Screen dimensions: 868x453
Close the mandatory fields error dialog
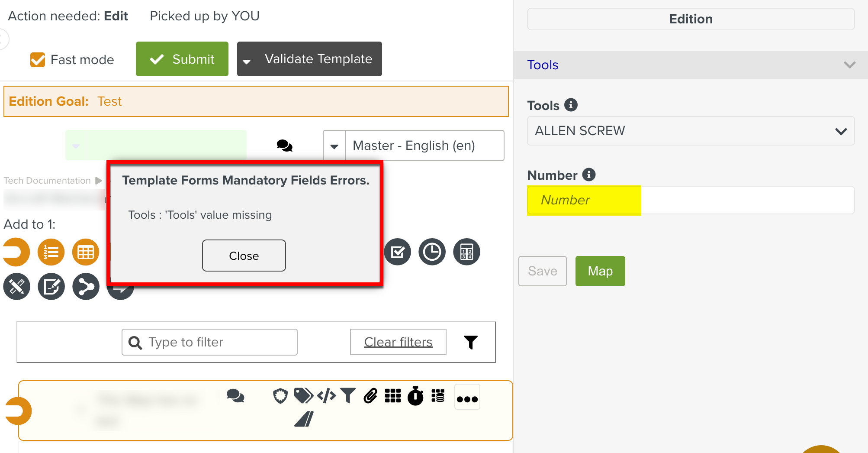(244, 256)
